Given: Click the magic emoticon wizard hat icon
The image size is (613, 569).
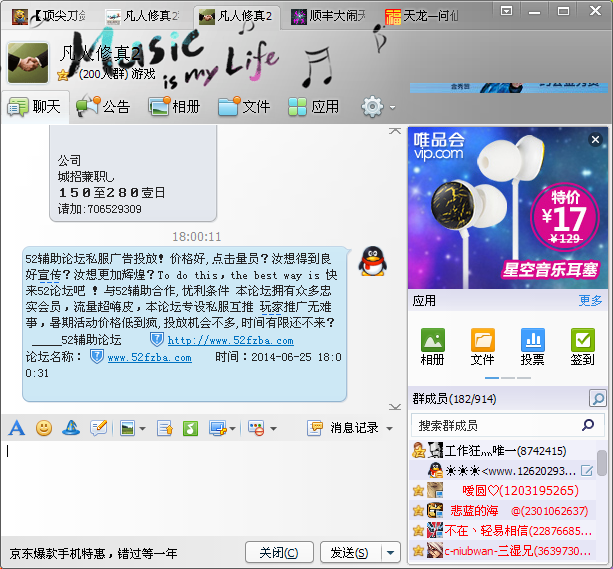Looking at the screenshot, I should 71,428.
